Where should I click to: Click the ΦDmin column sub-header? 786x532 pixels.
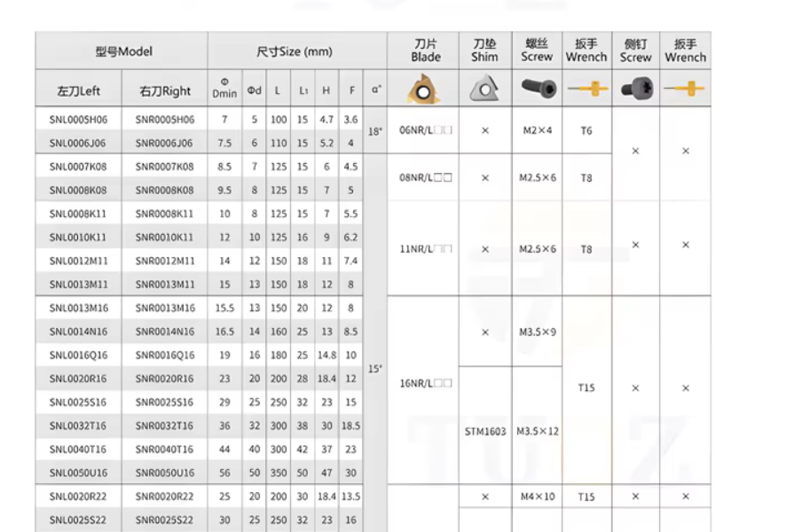point(224,88)
